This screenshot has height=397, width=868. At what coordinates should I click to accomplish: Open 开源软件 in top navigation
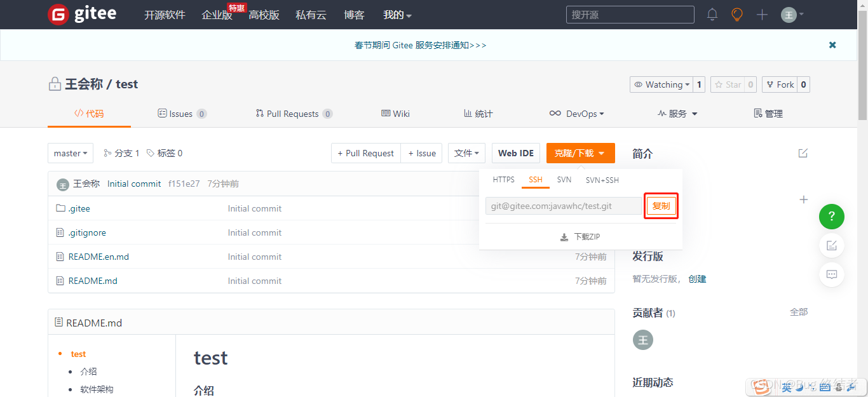coord(165,15)
